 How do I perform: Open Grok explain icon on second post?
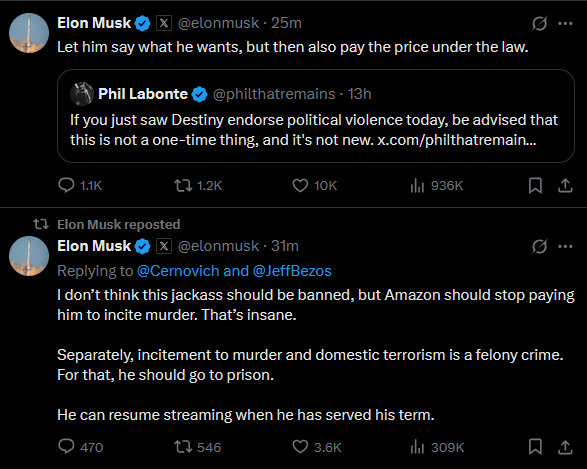coord(539,246)
